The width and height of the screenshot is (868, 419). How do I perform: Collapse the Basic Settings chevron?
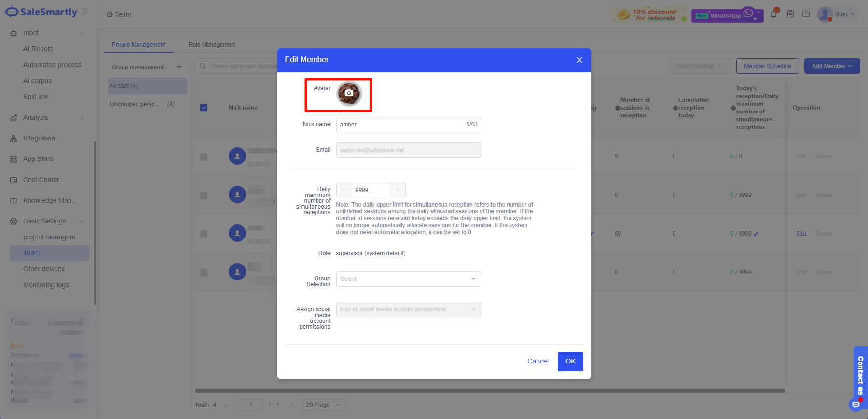(82, 222)
